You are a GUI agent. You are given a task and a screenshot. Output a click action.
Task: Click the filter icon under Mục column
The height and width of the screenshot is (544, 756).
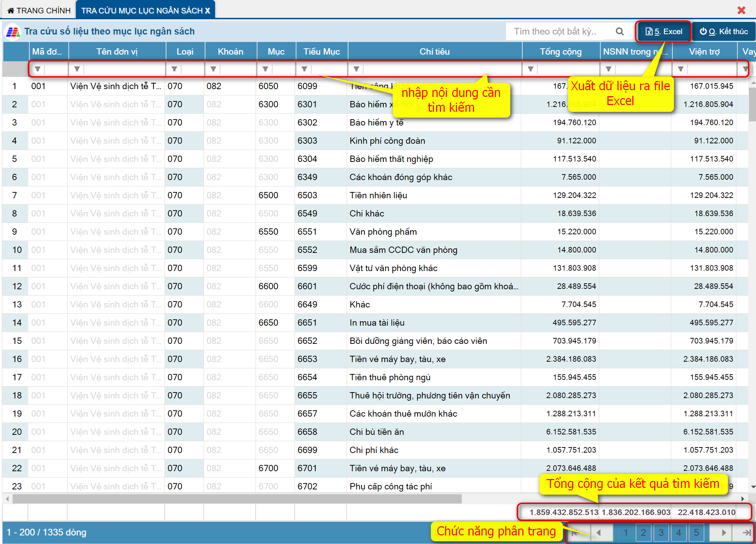pos(265,69)
